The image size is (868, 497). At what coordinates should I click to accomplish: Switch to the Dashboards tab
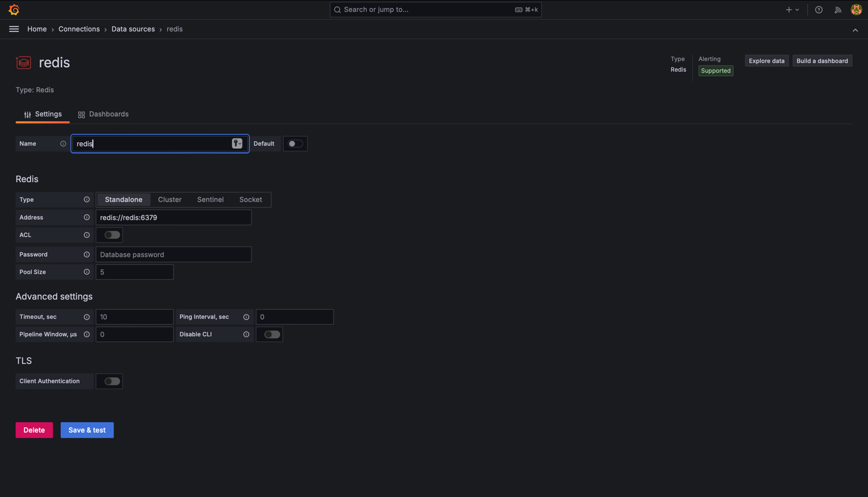pyautogui.click(x=103, y=114)
